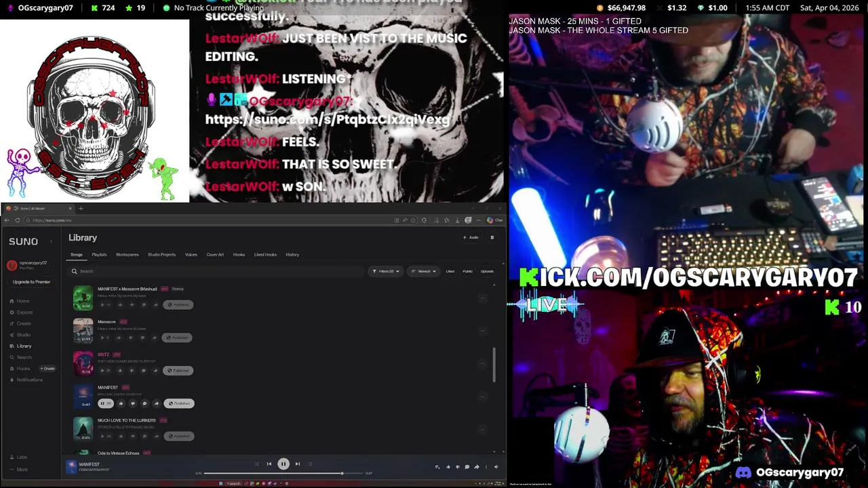Screen dimensions: 868x488
Task: Skip to the previous track in player
Action: pos(269,464)
